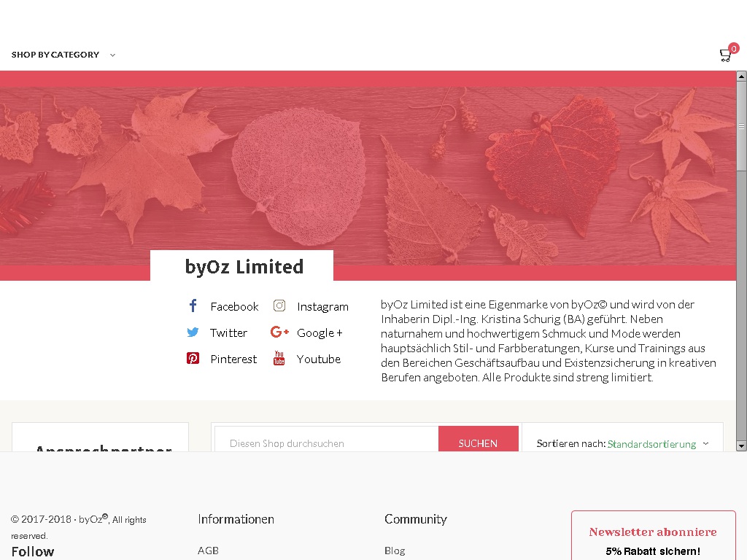
Task: Open the Standardsortierung sort dropdown
Action: click(657, 444)
